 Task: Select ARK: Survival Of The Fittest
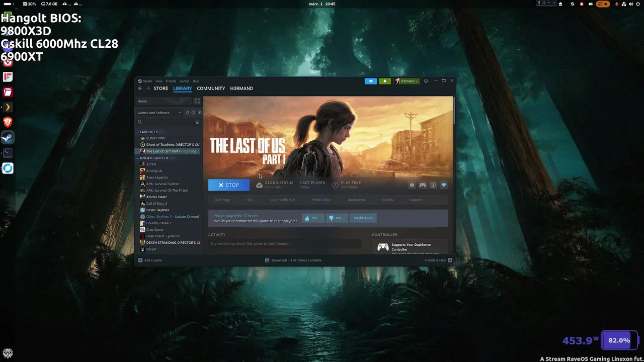168,191
